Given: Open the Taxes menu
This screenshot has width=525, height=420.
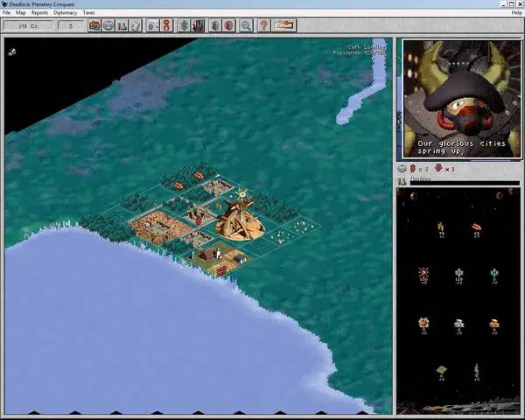Looking at the screenshot, I should (x=88, y=13).
